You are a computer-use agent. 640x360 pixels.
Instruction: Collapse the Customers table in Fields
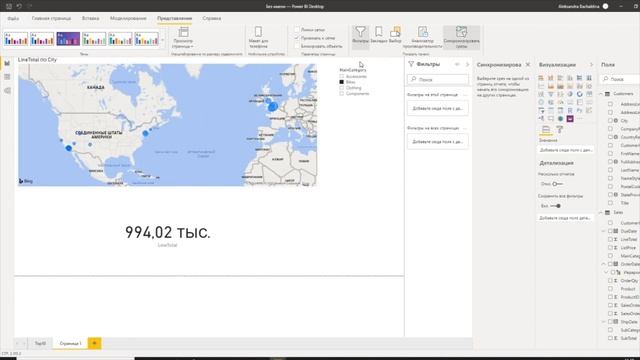point(601,94)
